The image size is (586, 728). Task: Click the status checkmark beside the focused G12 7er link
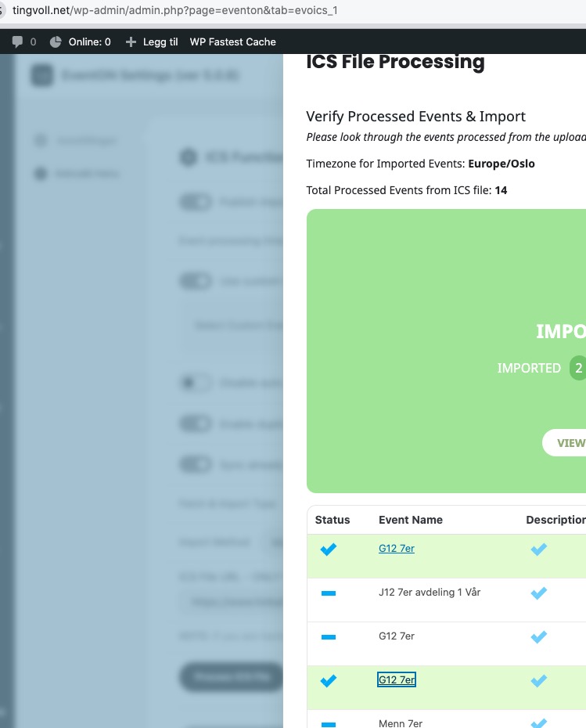coord(329,681)
